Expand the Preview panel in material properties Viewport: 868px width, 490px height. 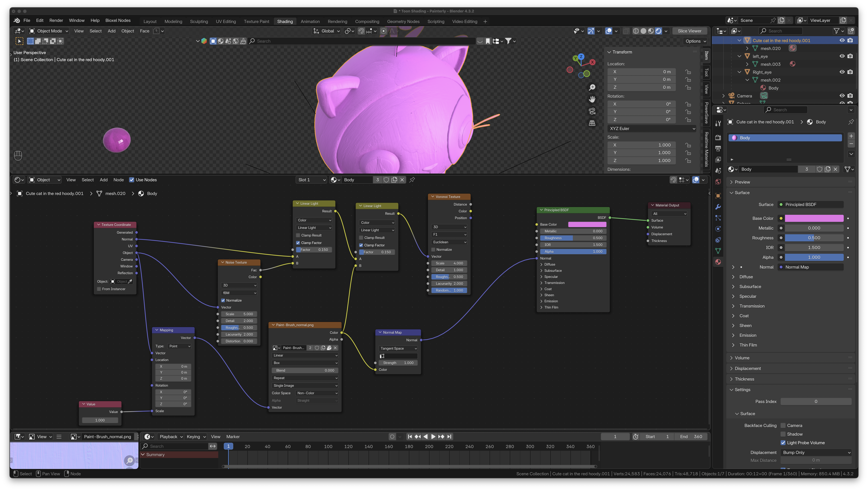tap(742, 182)
